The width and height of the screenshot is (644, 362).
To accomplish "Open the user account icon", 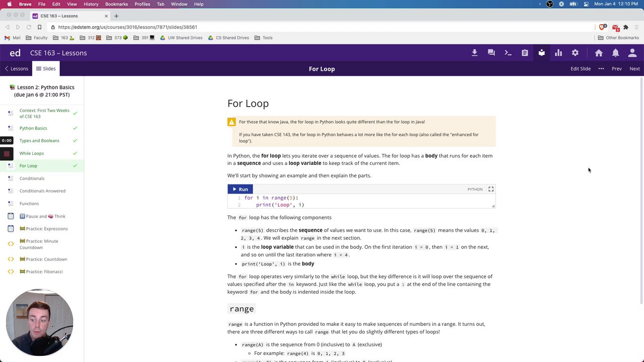I will click(x=632, y=53).
